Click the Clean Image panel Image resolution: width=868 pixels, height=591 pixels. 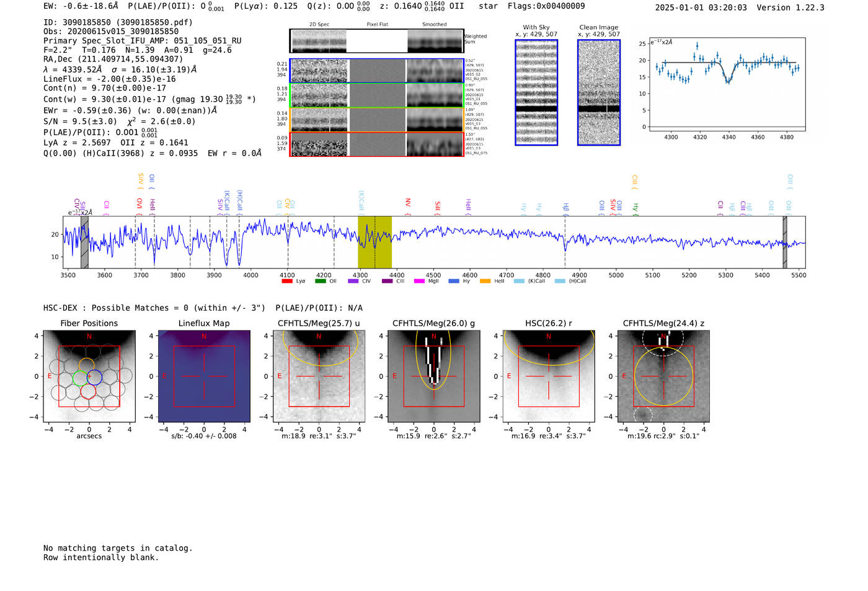(x=599, y=92)
